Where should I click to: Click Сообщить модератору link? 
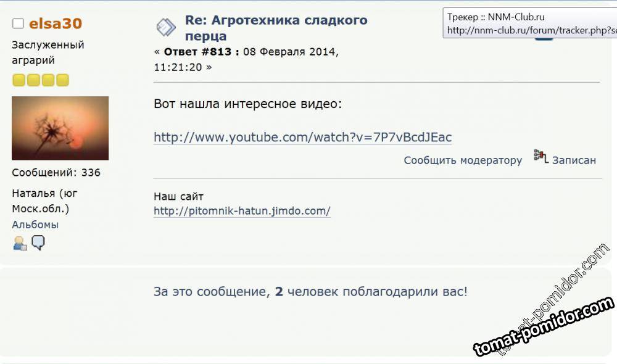463,160
